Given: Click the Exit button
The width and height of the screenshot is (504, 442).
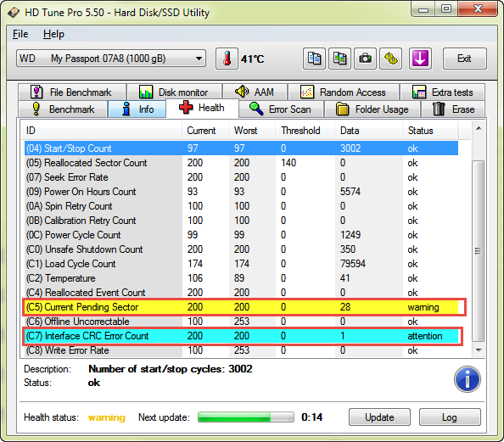Looking at the screenshot, I should [464, 59].
